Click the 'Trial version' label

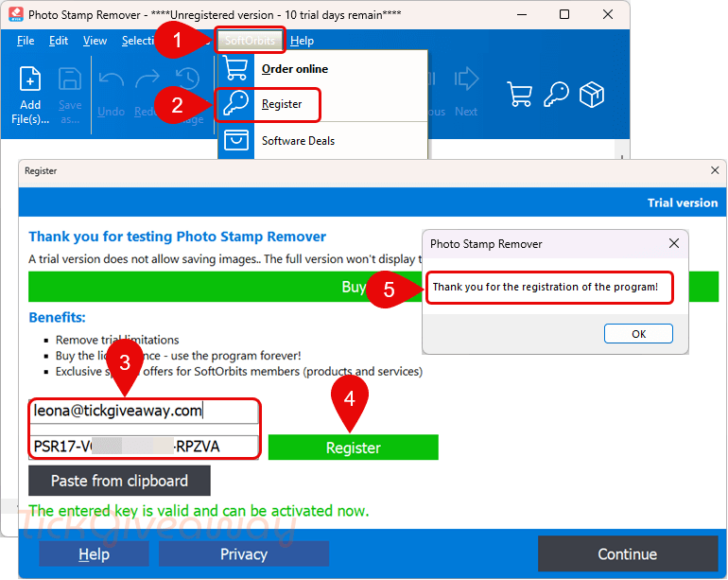click(x=683, y=202)
